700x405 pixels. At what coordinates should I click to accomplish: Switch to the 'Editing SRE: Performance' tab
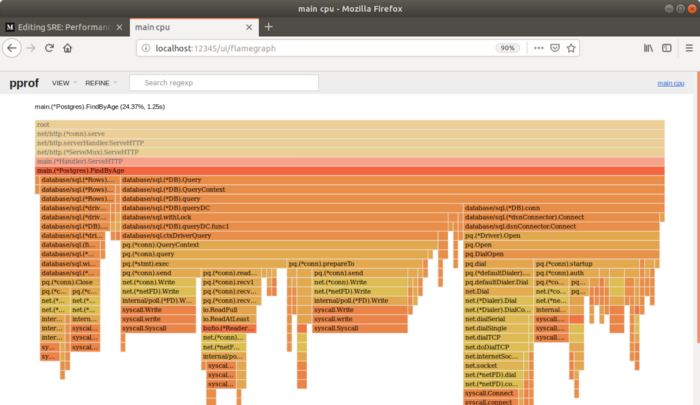65,27
